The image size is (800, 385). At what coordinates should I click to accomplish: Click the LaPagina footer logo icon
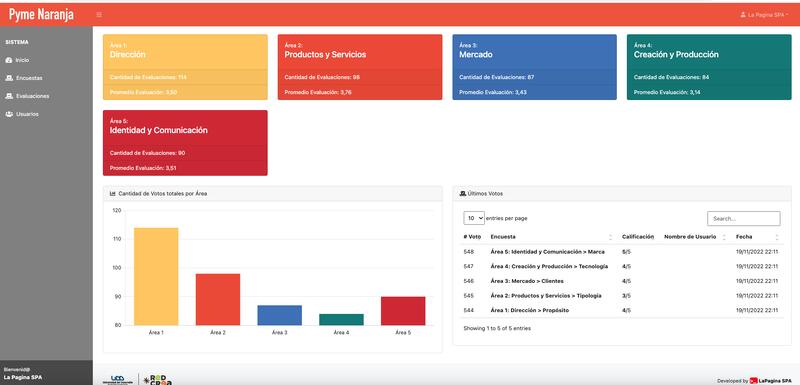[x=754, y=381]
